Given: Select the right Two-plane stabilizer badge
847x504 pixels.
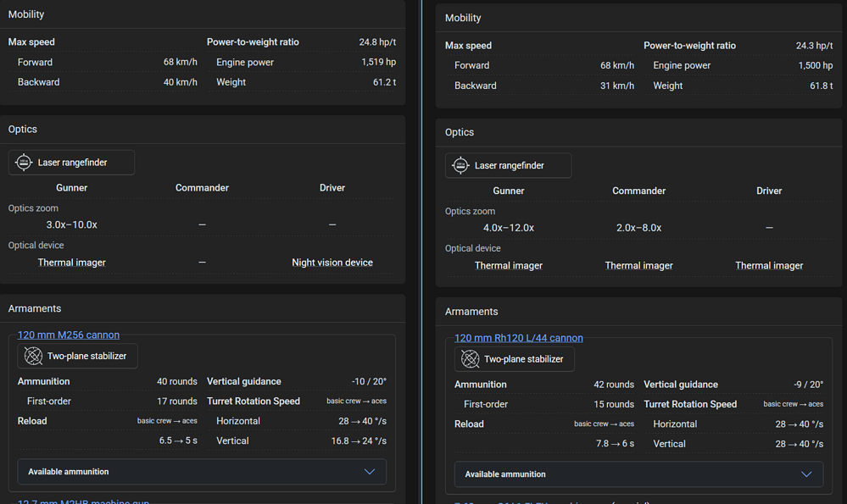Looking at the screenshot, I should tap(515, 359).
